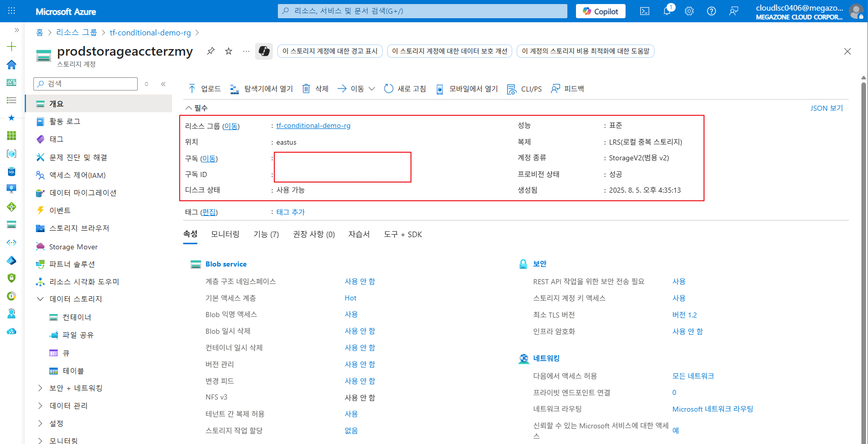Click suggestion about storage cost optimization

coord(586,51)
